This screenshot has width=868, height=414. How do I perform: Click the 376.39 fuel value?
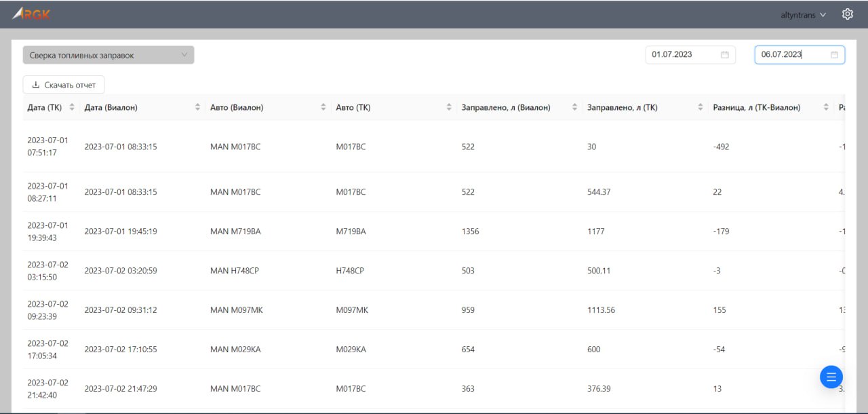point(599,389)
